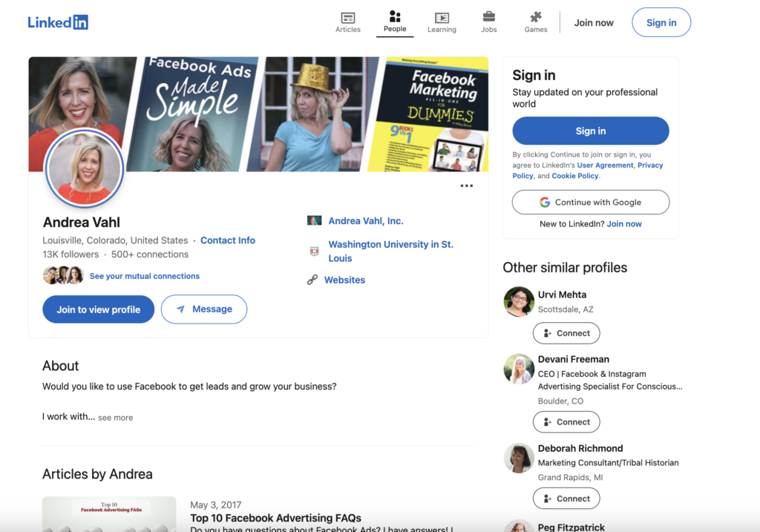
Task: Click Andrea Vahl, Inc. company logo
Action: [314, 220]
